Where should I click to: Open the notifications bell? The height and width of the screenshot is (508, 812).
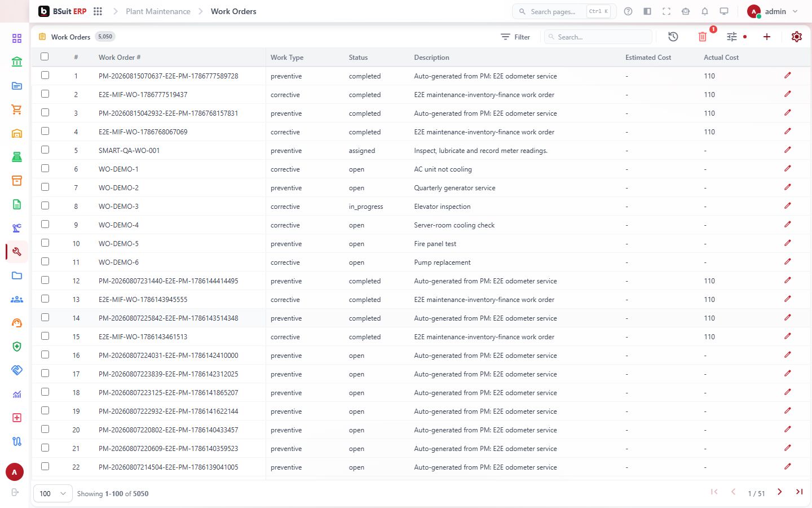pyautogui.click(x=705, y=11)
